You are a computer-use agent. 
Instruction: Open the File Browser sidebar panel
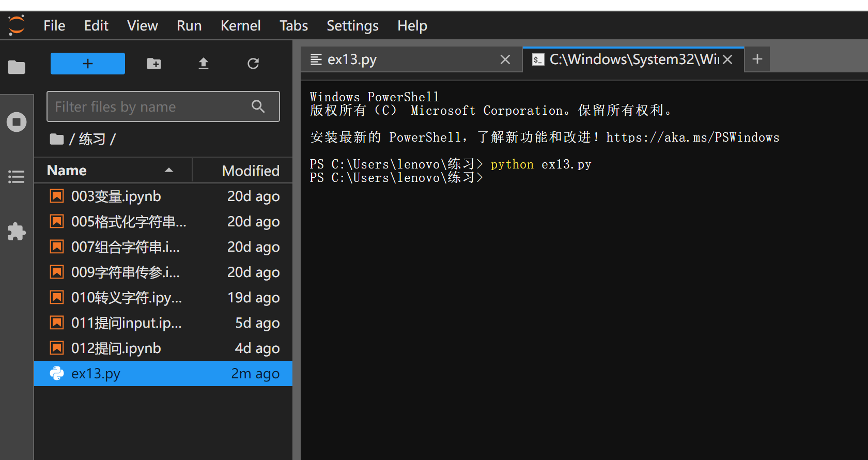click(x=17, y=67)
